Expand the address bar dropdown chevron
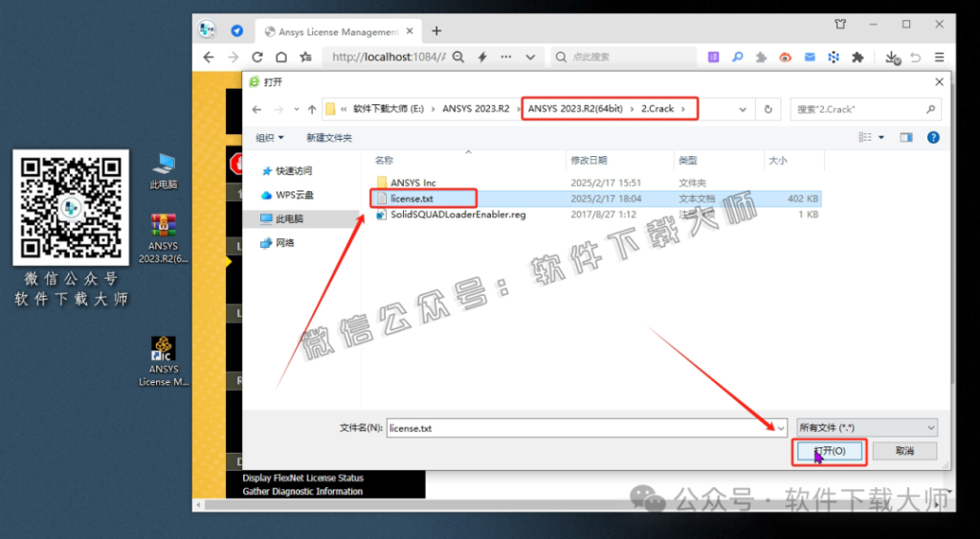Viewport: 980px width, 539px height. click(x=530, y=56)
